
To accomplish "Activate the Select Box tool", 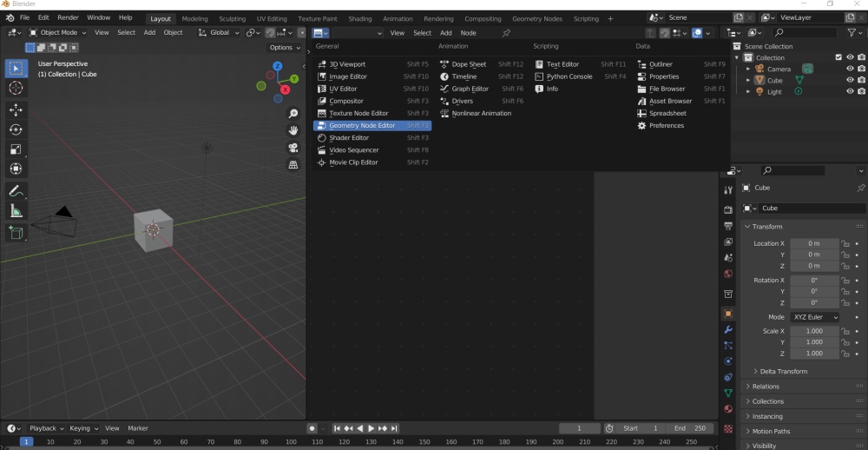I will [x=16, y=68].
